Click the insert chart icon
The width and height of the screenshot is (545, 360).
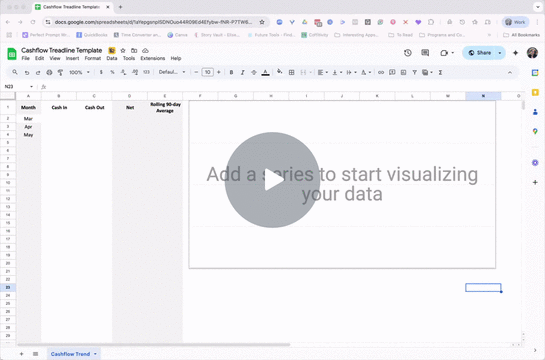pos(403,72)
